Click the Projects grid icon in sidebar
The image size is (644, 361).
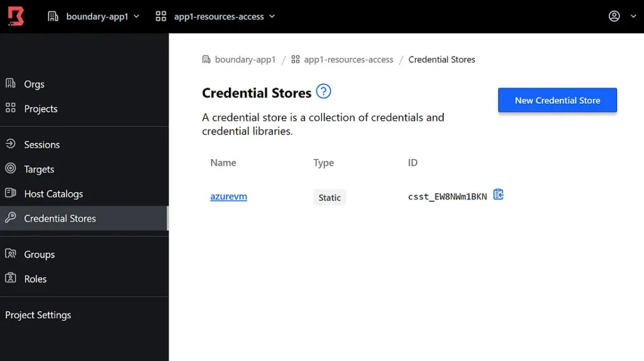tap(11, 108)
